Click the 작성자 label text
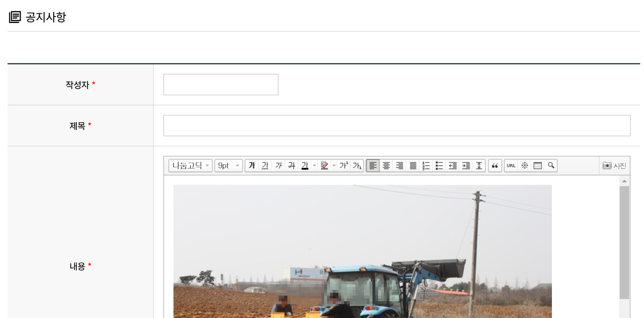Screen dimensions: 644x318 click(x=77, y=85)
